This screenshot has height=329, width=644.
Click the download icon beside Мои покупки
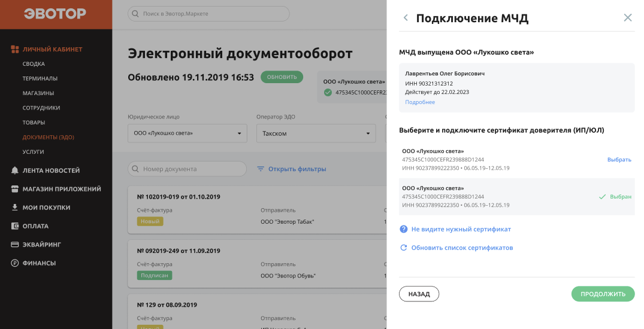point(15,208)
